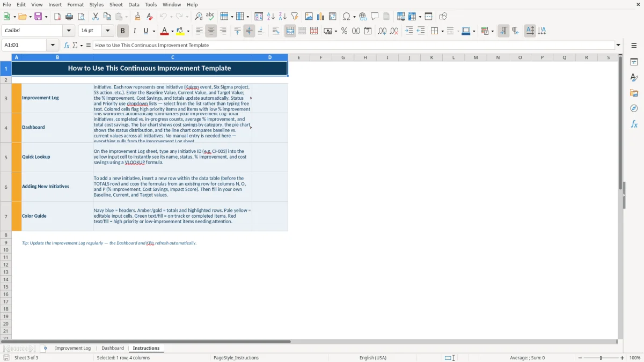Insert a hyperlink via globe icon
The height and width of the screenshot is (362, 644).
click(x=363, y=17)
